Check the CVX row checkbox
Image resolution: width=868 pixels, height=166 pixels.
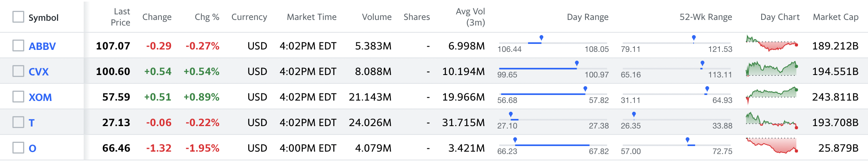click(18, 71)
